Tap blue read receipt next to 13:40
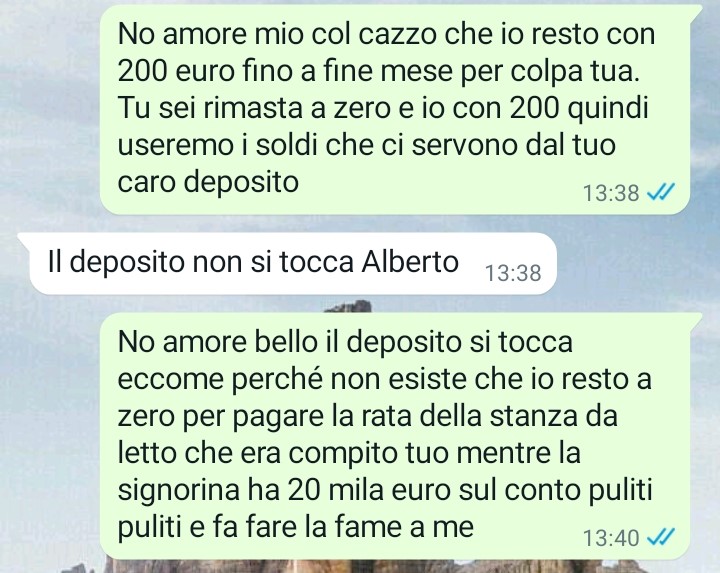This screenshot has height=573, width=720. tap(661, 537)
